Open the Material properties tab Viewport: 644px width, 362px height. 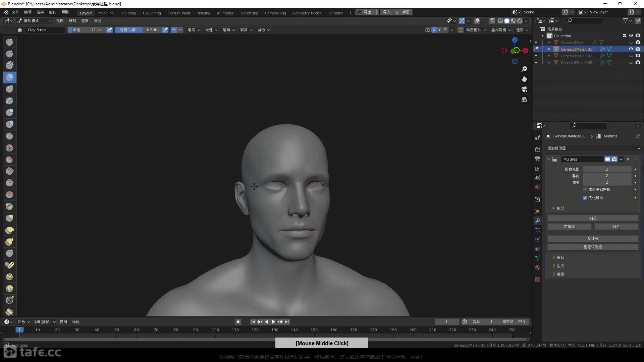[538, 267]
